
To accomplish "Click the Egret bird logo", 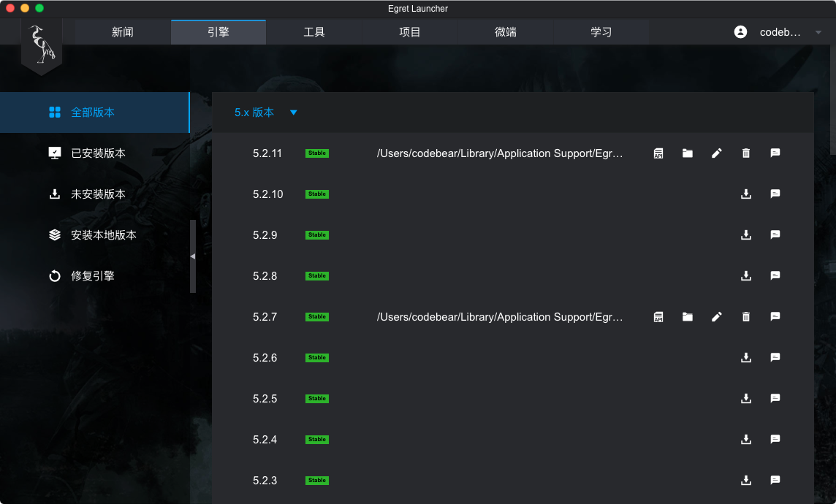I will pos(42,45).
